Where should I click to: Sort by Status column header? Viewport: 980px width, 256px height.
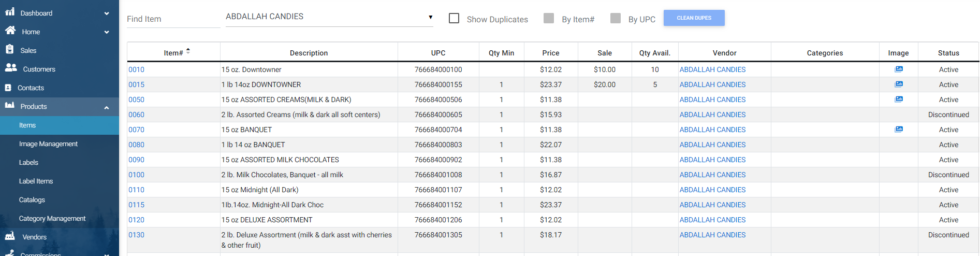[948, 53]
